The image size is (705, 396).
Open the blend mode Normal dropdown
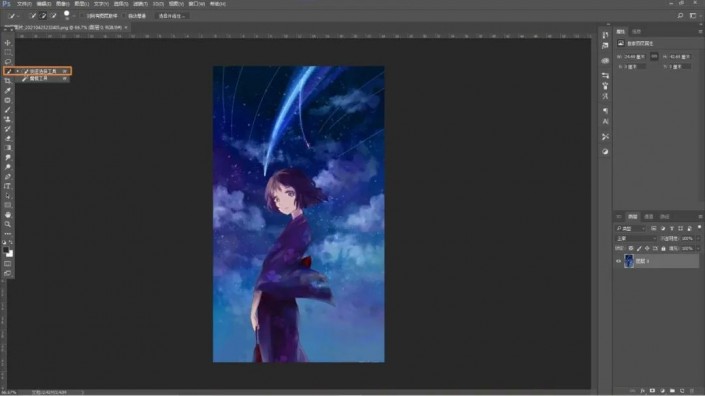coord(636,239)
